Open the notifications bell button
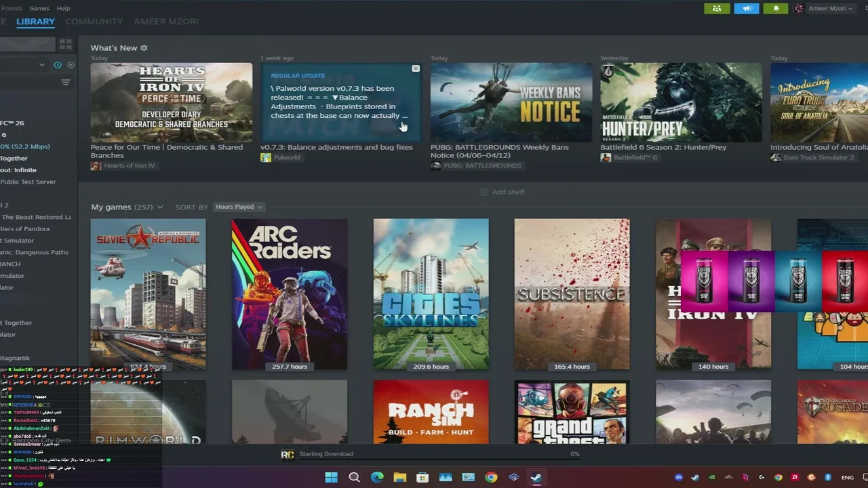 click(x=776, y=8)
